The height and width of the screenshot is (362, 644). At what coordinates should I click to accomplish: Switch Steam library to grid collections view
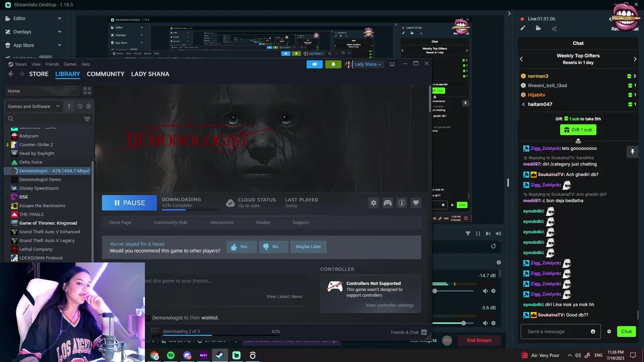pyautogui.click(x=87, y=91)
